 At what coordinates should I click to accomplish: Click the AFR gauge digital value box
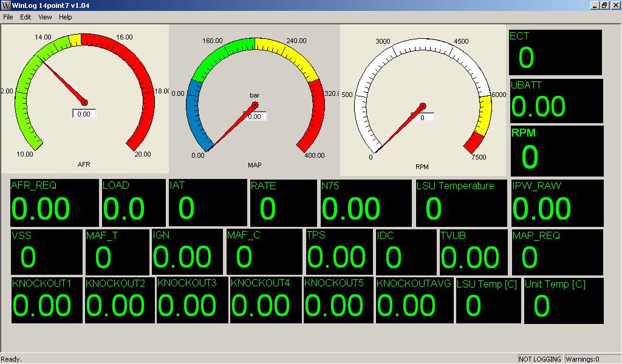coord(84,113)
